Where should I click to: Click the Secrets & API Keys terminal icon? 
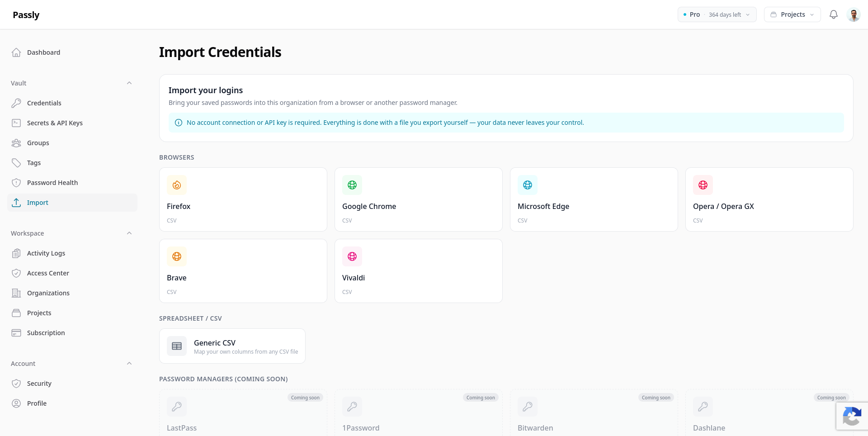[x=16, y=123]
